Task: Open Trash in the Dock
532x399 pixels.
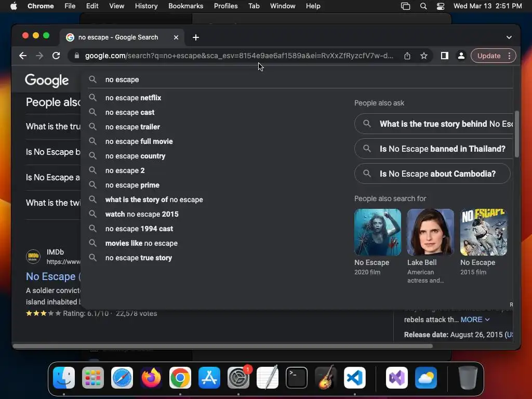Action: [468, 378]
